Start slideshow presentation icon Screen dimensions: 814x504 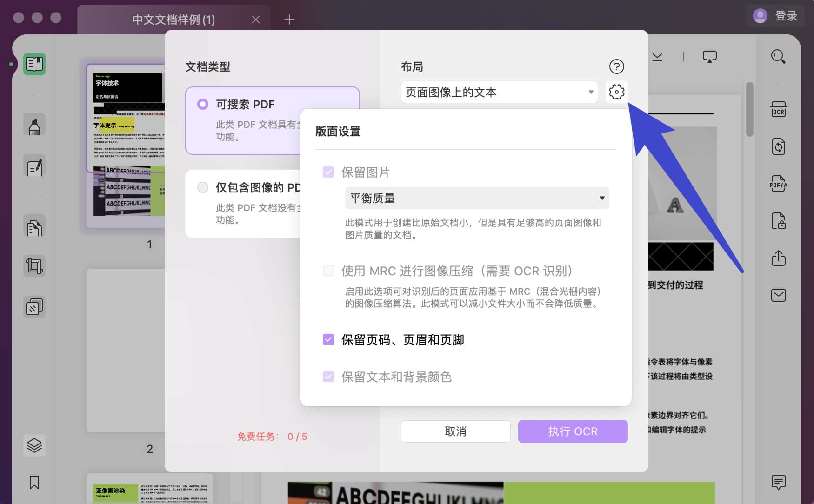click(x=709, y=57)
